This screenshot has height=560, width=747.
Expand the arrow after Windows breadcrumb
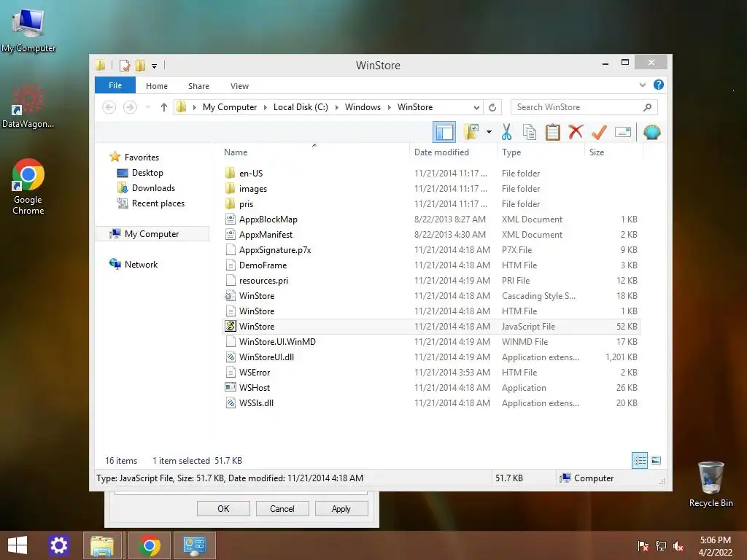390,107
